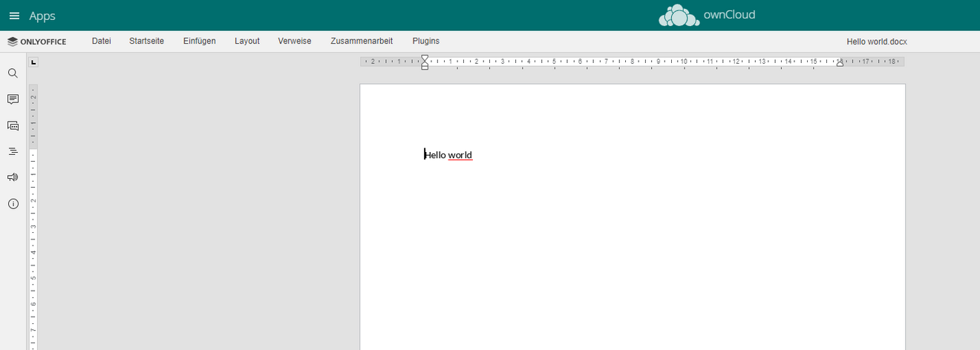Click the right indent marker on ruler

(840, 64)
